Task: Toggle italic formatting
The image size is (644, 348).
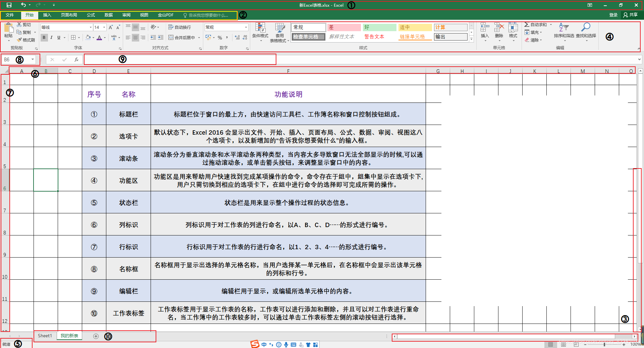Action: pos(51,38)
